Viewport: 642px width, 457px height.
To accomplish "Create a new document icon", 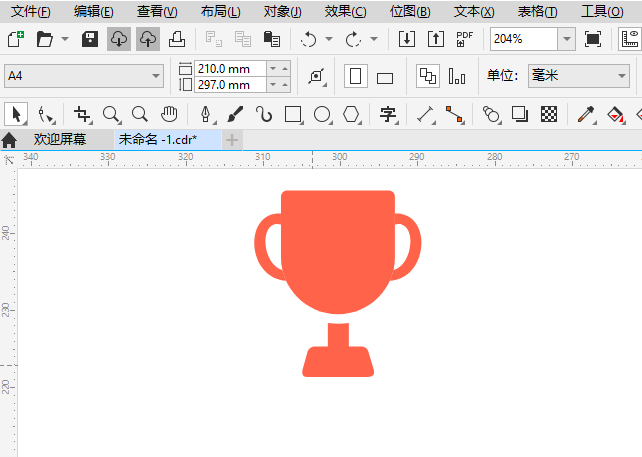I will (x=16, y=39).
